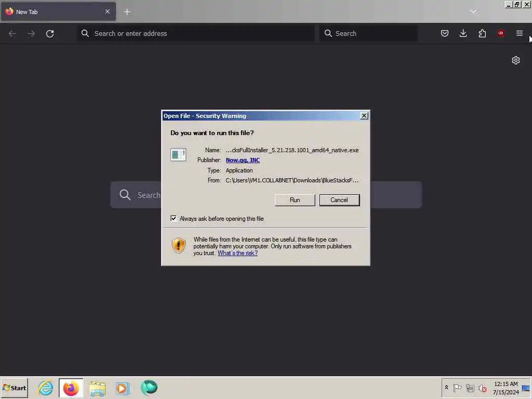
Task: Open the Windows Start menu
Action: click(14, 388)
